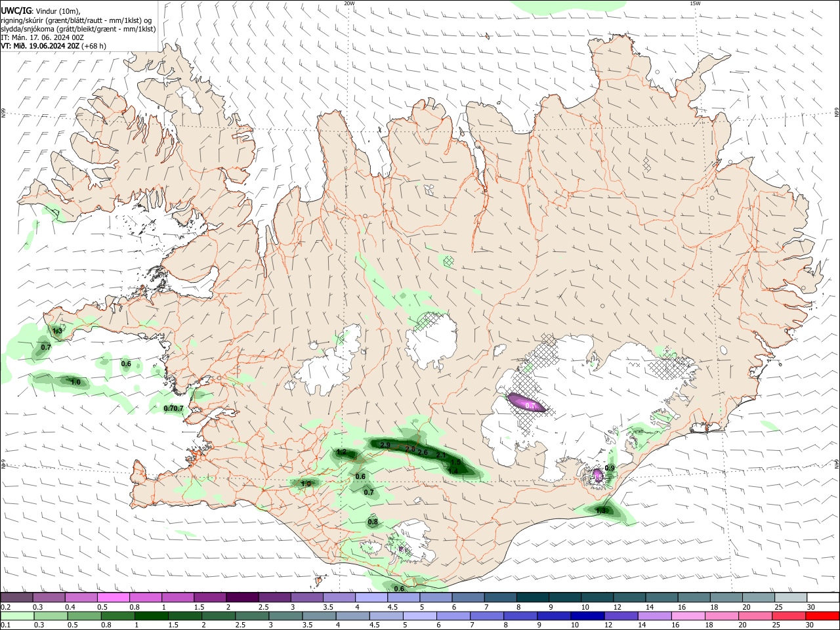Select the '1.5' precipitation value on the map

coord(455,463)
